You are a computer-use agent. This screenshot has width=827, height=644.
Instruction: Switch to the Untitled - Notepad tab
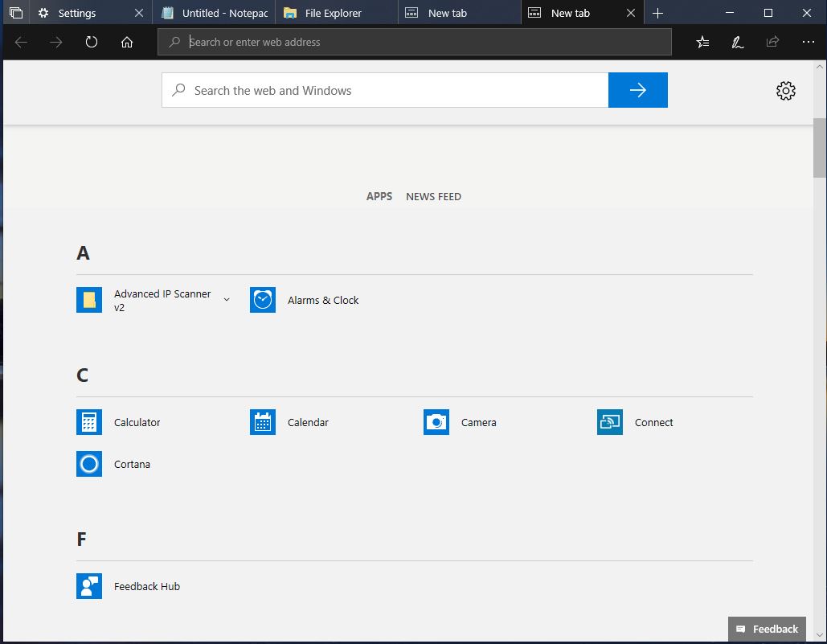214,13
